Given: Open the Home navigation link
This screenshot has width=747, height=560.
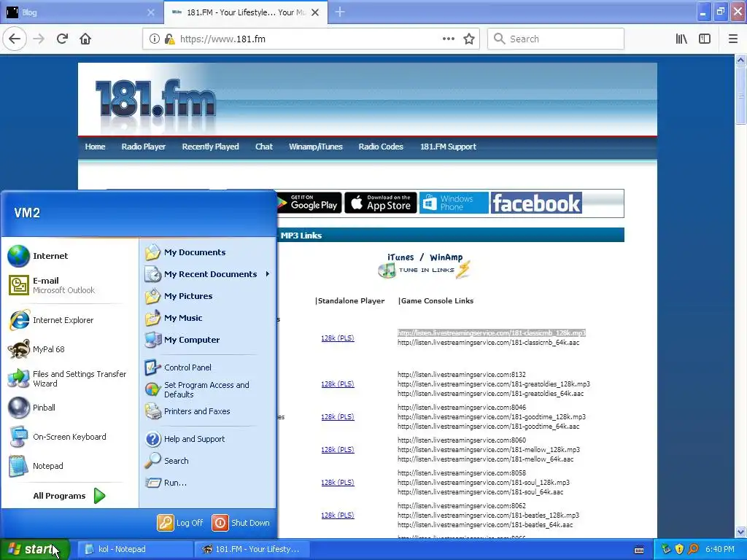Looking at the screenshot, I should (x=96, y=147).
